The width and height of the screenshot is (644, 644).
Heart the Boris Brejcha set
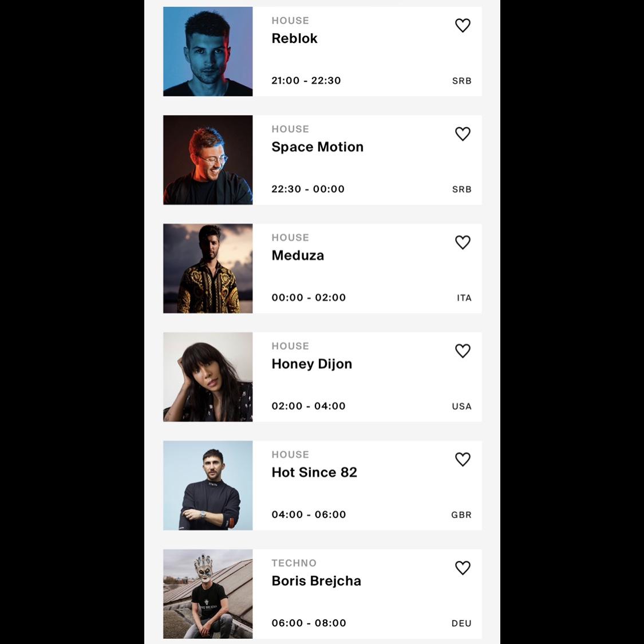click(463, 568)
